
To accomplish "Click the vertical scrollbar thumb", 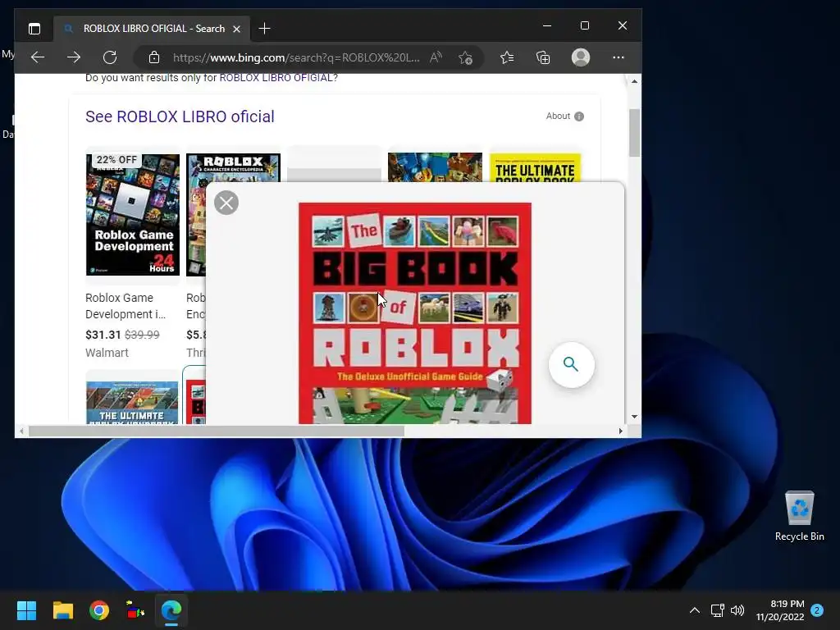I will (x=634, y=133).
